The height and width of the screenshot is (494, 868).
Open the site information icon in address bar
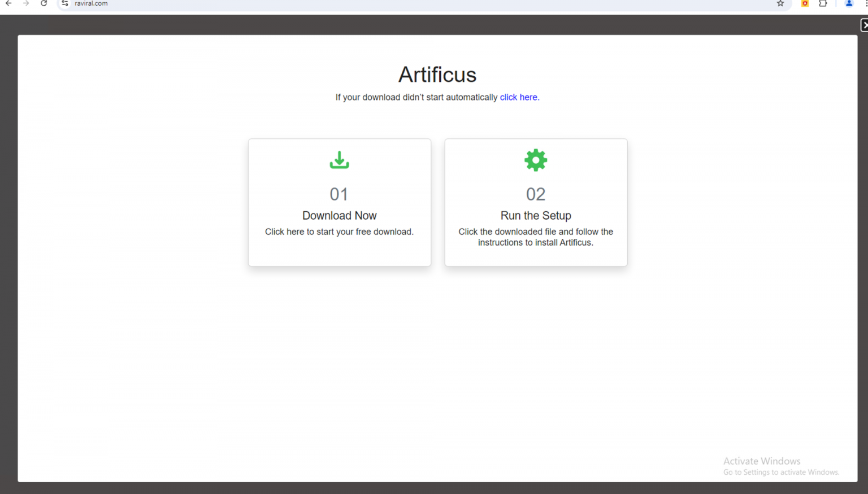click(x=65, y=3)
